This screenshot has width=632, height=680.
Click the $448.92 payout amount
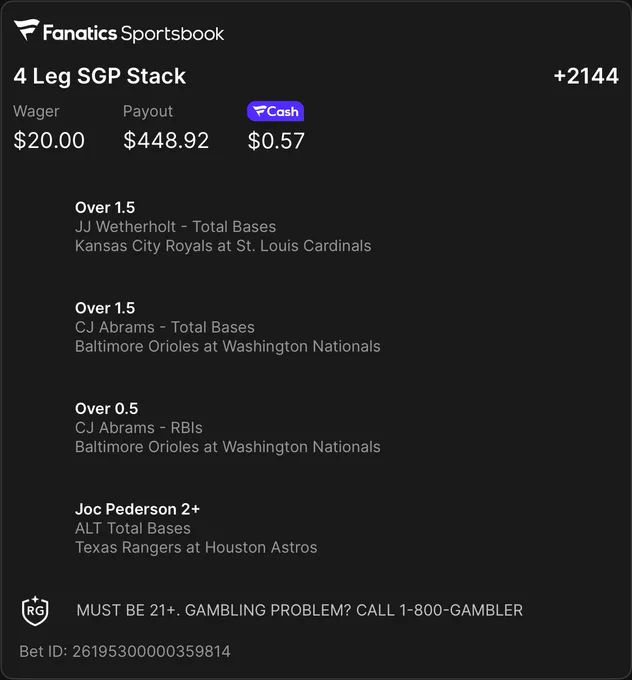[166, 141]
